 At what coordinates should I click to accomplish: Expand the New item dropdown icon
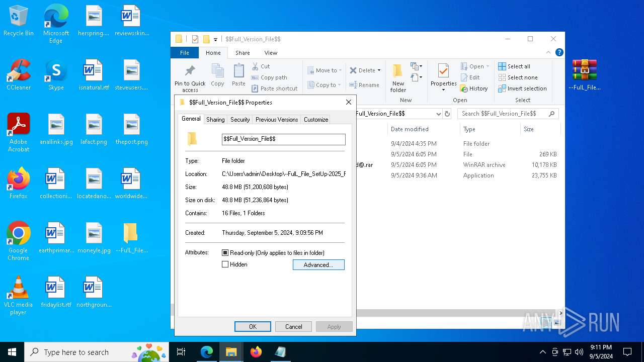416,66
